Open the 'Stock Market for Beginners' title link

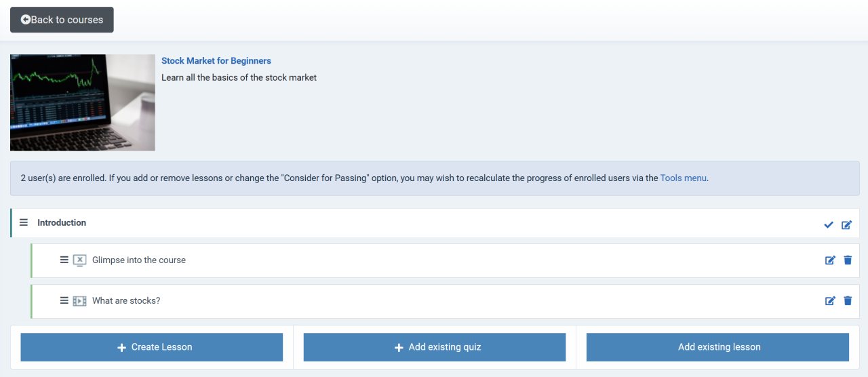[x=216, y=61]
